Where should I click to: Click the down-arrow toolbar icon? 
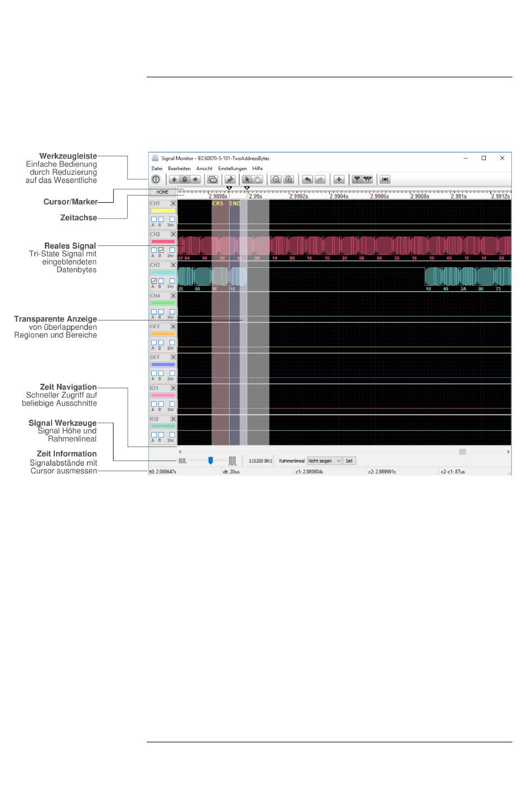(x=174, y=179)
